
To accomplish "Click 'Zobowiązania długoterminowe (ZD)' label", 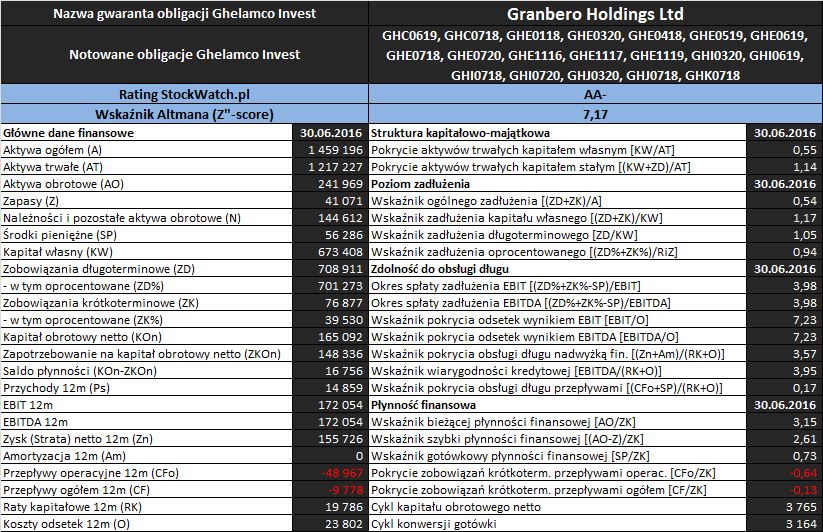I will point(99,269).
